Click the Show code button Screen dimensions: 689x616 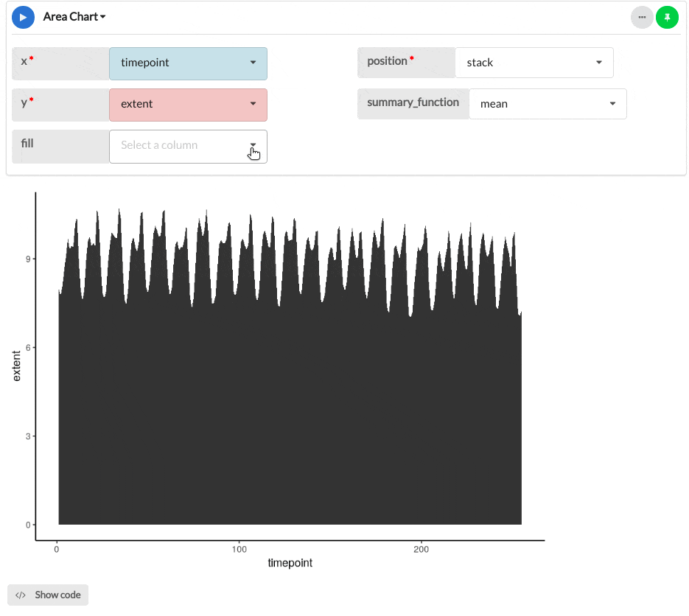coord(47,595)
